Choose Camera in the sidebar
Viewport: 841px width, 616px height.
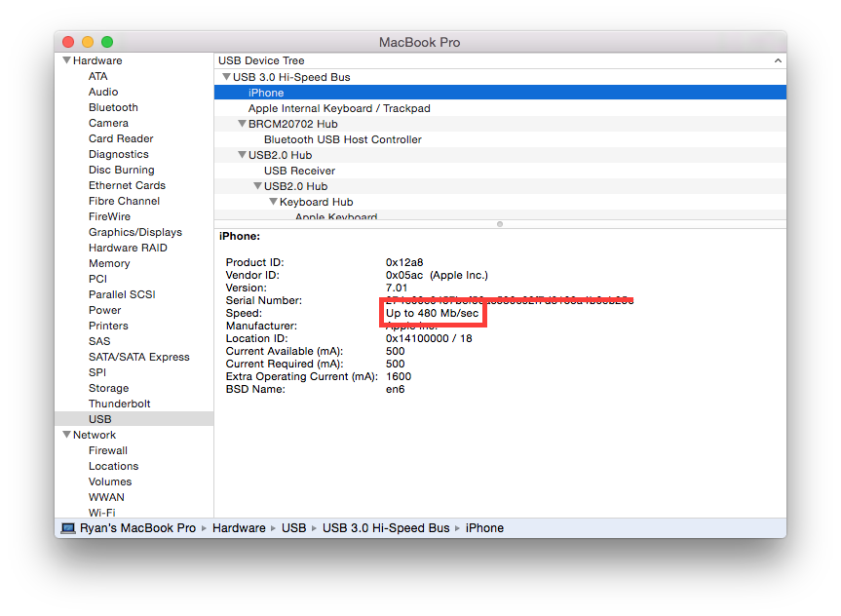click(108, 123)
